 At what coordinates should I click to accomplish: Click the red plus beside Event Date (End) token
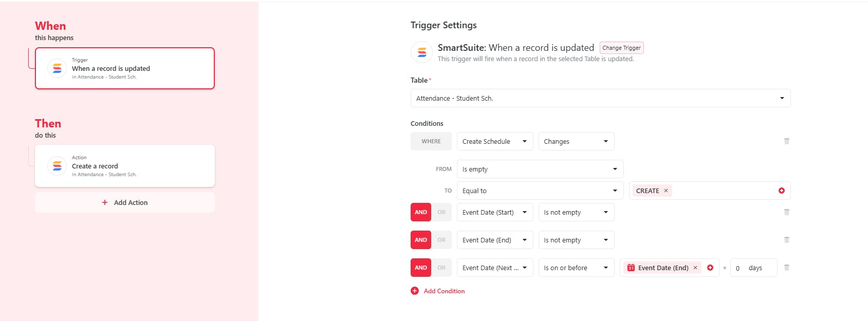(710, 268)
